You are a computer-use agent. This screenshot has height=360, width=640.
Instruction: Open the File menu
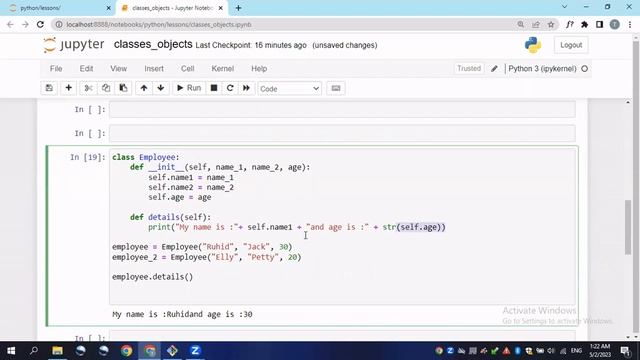point(56,69)
